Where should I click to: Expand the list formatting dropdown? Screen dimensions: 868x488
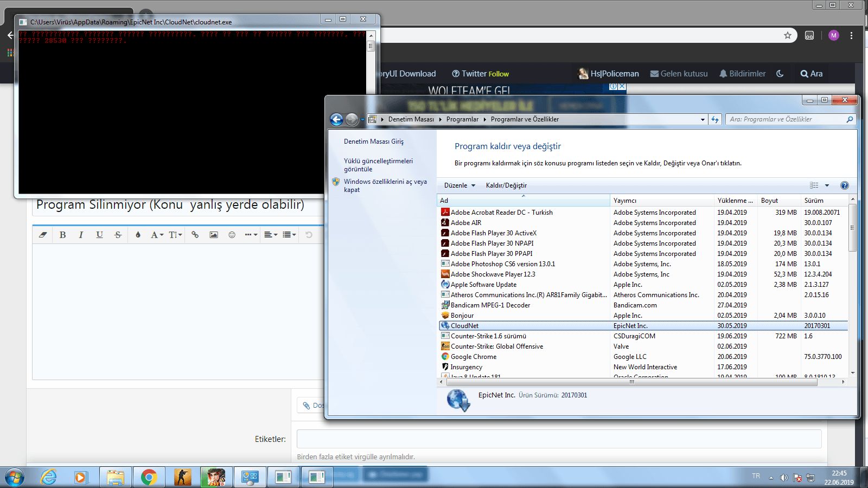coord(289,235)
